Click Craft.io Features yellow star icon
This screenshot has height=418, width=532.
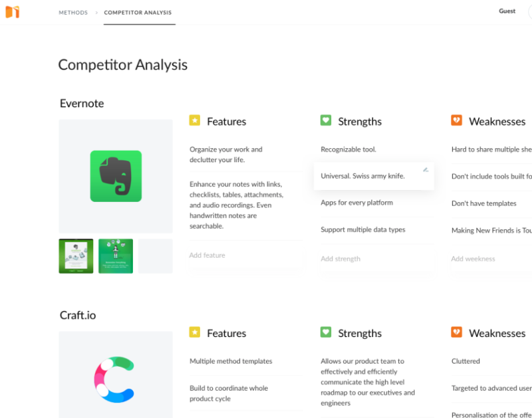195,332
